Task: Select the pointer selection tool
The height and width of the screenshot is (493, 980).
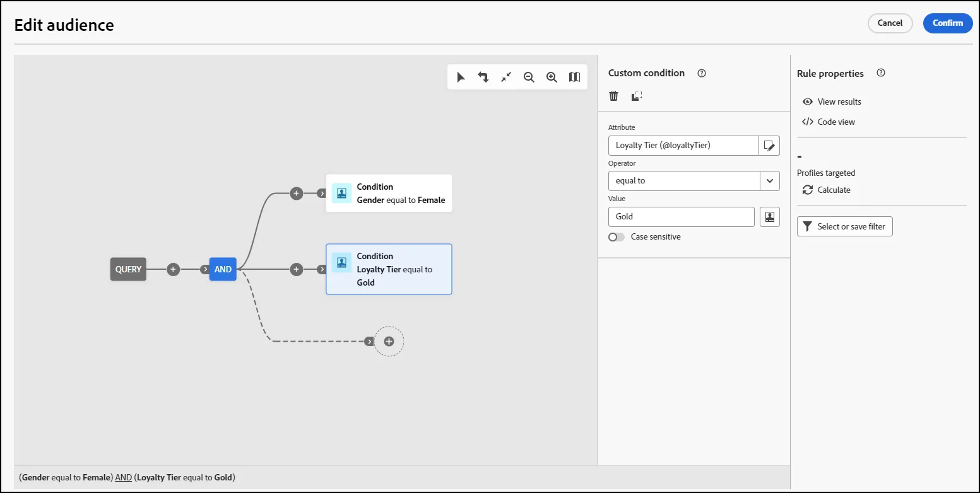Action: pyautogui.click(x=461, y=77)
